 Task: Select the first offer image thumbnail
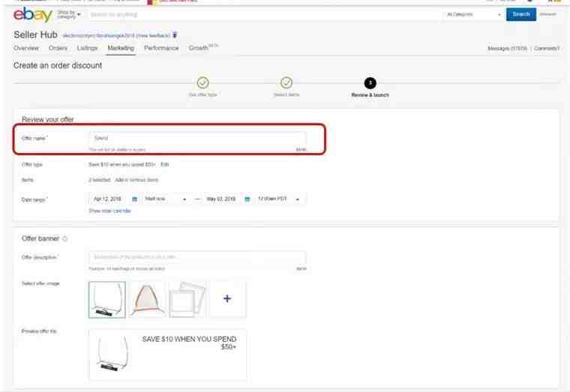tap(106, 299)
